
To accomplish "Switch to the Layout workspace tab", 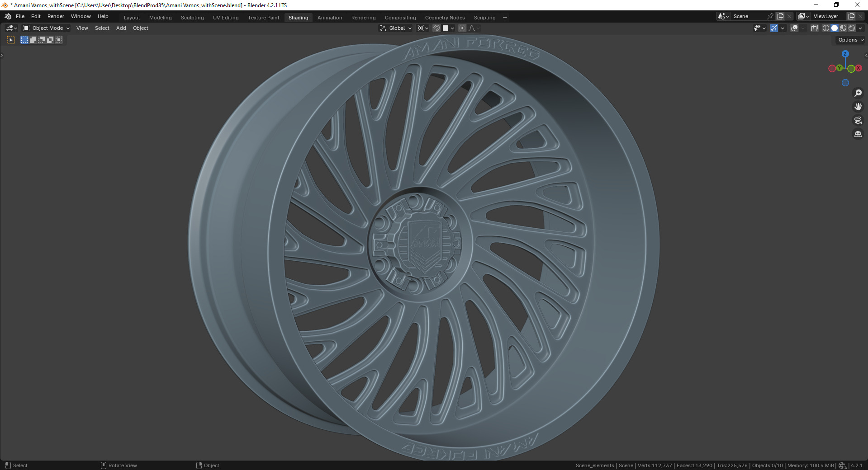I will [132, 18].
